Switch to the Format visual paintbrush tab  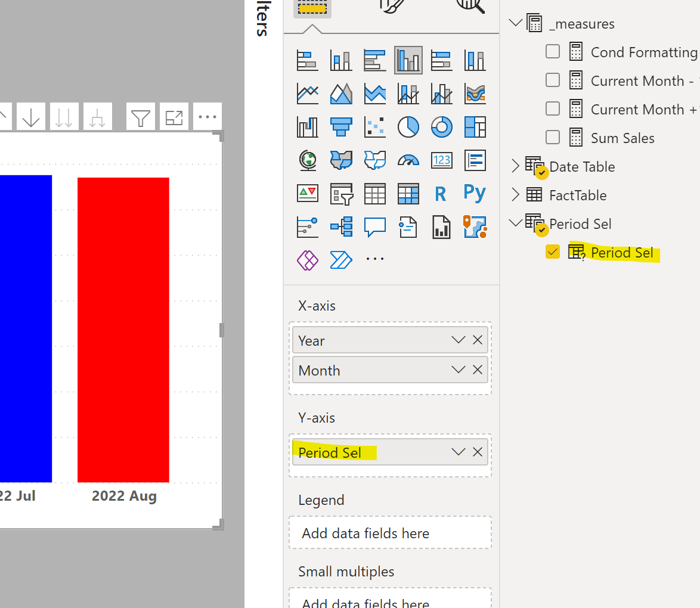pyautogui.click(x=391, y=6)
